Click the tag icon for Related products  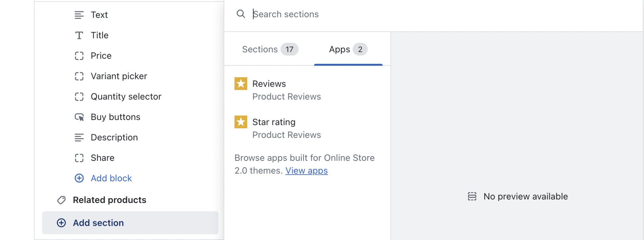61,200
